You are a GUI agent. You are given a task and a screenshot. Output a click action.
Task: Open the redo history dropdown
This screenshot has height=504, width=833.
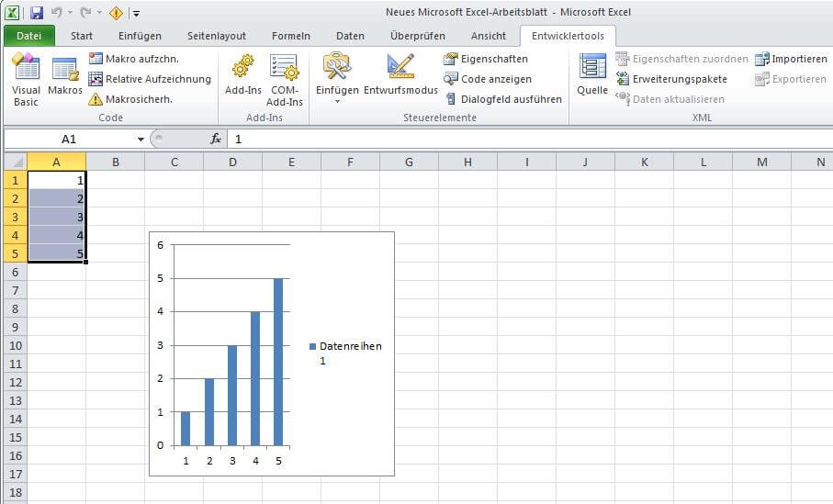click(x=99, y=12)
